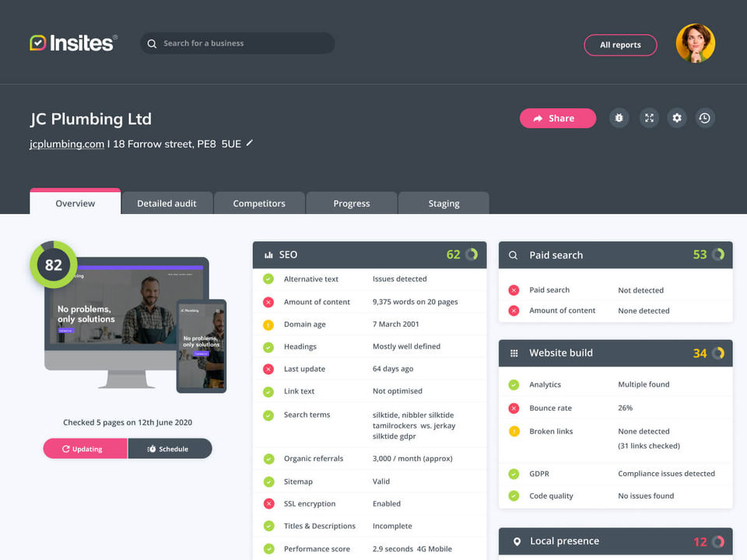Click the pink Share button
This screenshot has width=747, height=560.
coord(557,118)
